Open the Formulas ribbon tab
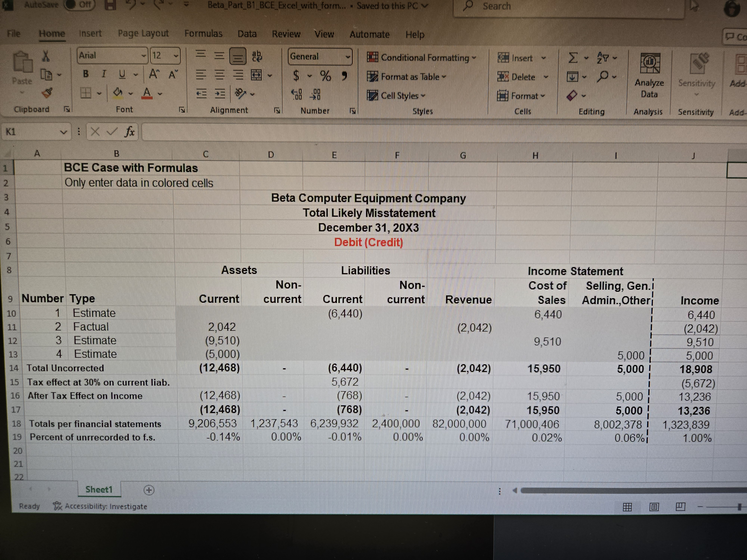The image size is (747, 560). tap(203, 33)
